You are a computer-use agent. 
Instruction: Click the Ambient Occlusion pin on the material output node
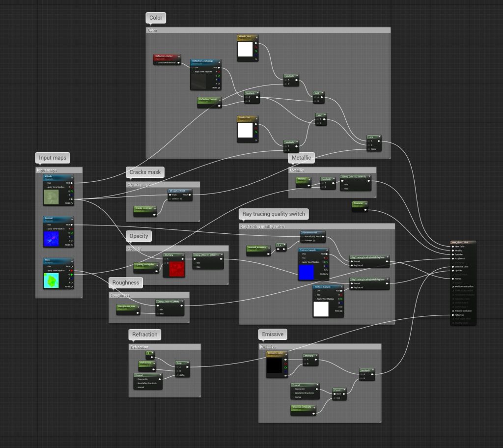coord(452,311)
